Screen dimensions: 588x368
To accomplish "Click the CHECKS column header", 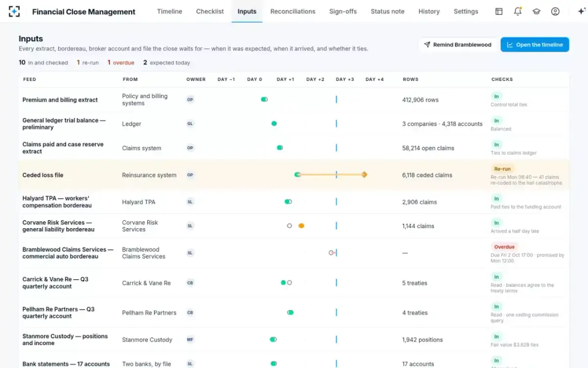I will click(502, 79).
